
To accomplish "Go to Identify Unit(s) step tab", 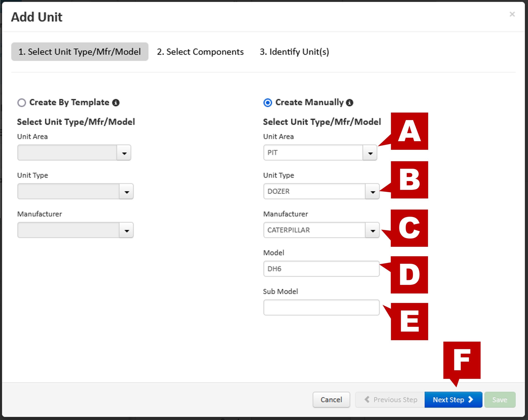I will coord(294,52).
